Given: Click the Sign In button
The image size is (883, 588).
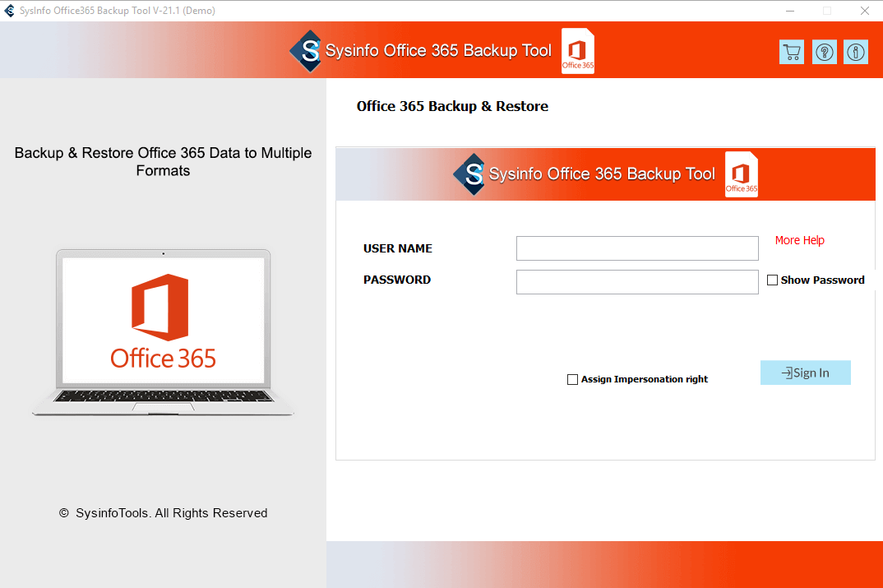Looking at the screenshot, I should coord(805,373).
